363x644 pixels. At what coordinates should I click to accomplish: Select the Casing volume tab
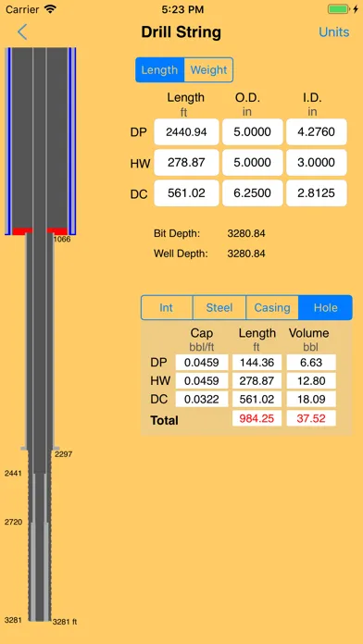272,307
